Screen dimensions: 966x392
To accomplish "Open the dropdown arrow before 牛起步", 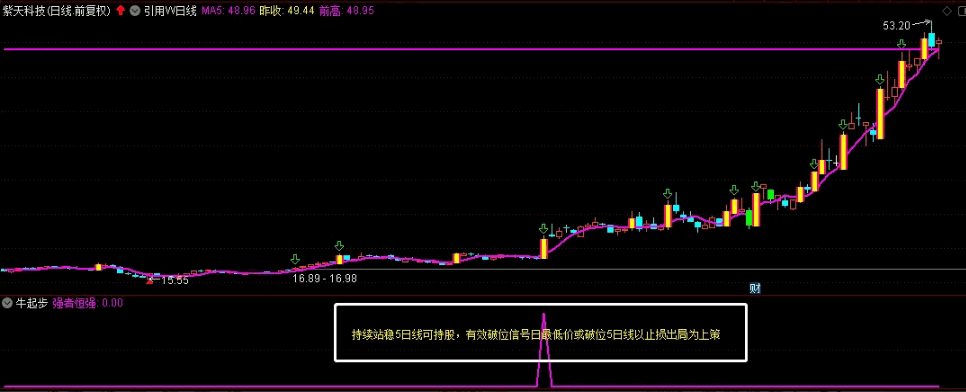I will [x=7, y=303].
